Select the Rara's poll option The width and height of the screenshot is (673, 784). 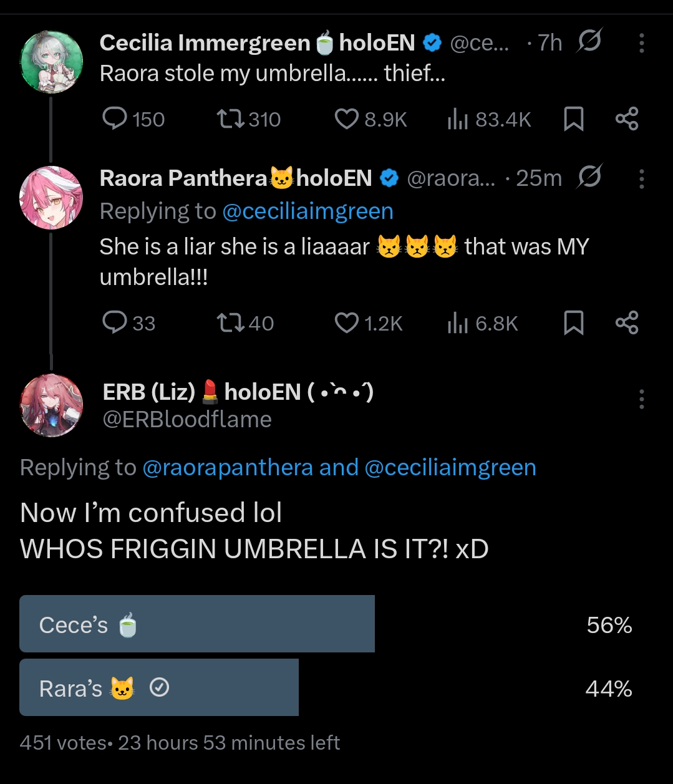159,687
